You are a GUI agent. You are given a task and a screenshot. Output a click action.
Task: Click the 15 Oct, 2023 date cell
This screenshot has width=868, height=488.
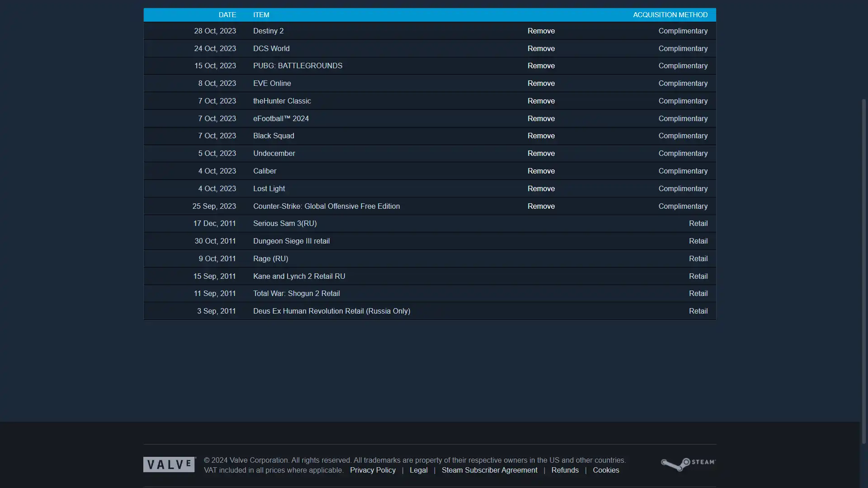[215, 66]
